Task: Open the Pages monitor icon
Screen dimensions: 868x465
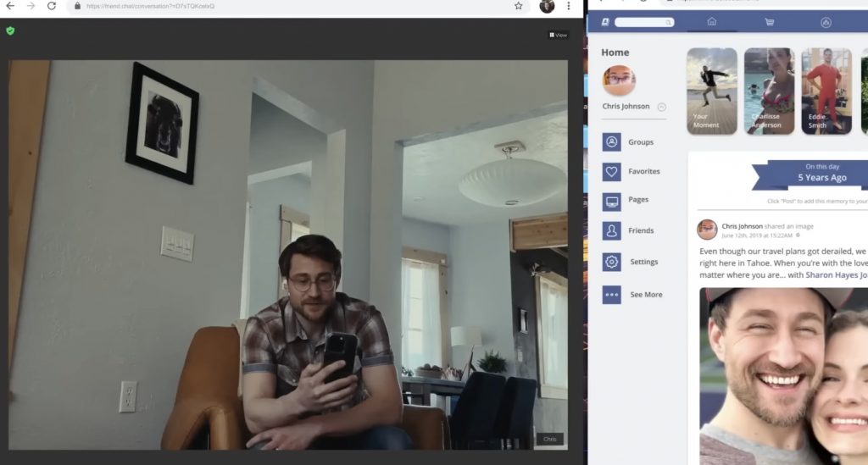Action: (x=612, y=202)
